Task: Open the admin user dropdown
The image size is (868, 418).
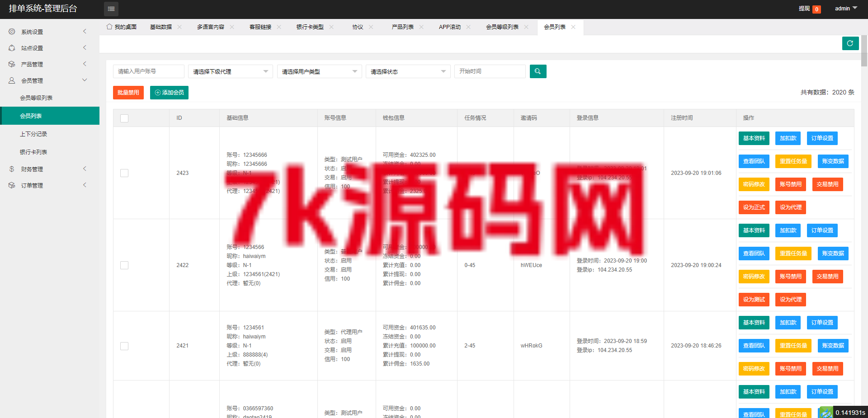Action: (x=846, y=9)
